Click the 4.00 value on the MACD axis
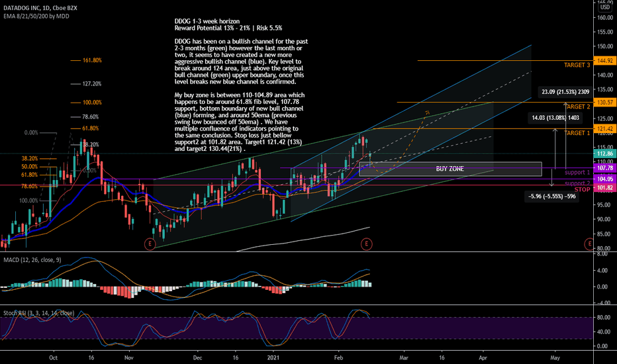The image size is (617, 364). tap(602, 271)
